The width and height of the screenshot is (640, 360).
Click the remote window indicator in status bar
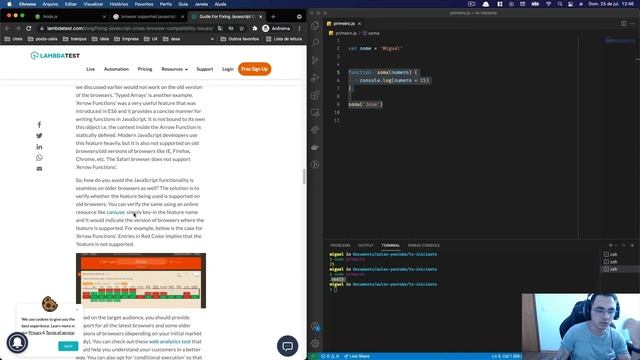(x=313, y=356)
